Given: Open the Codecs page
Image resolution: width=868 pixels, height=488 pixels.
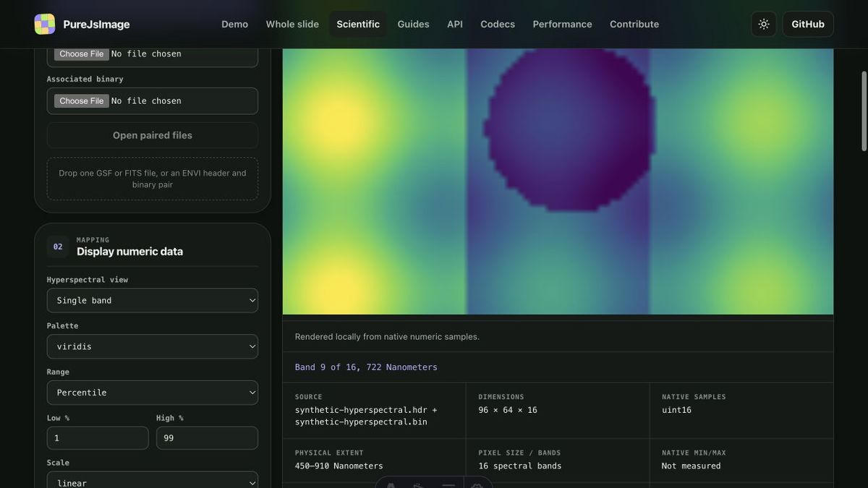Looking at the screenshot, I should pyautogui.click(x=498, y=24).
